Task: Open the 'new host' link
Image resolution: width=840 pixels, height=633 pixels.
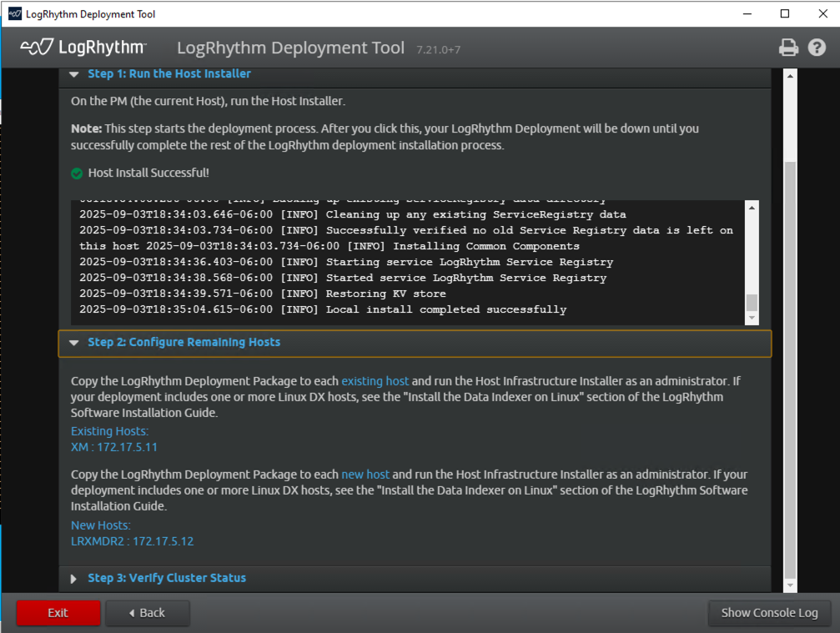Action: click(365, 475)
